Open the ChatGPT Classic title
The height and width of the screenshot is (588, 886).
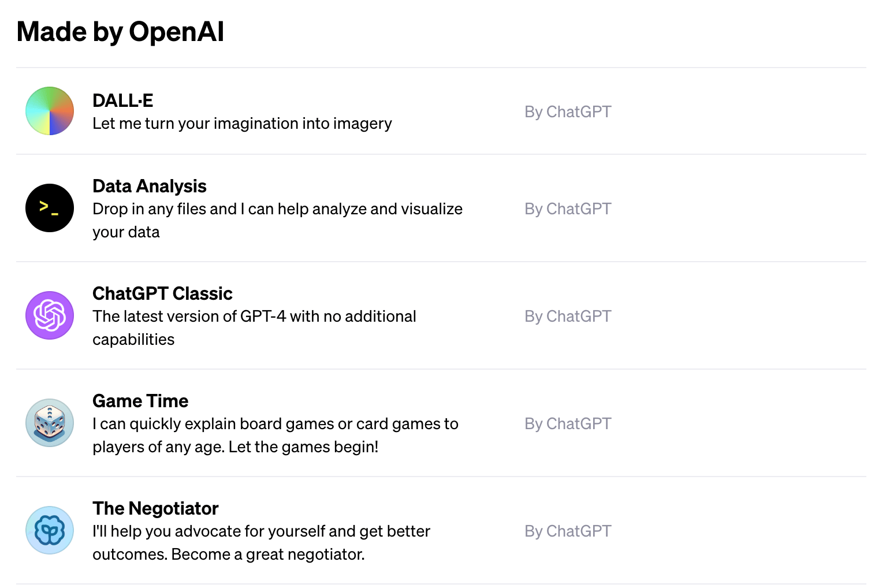coord(162,293)
